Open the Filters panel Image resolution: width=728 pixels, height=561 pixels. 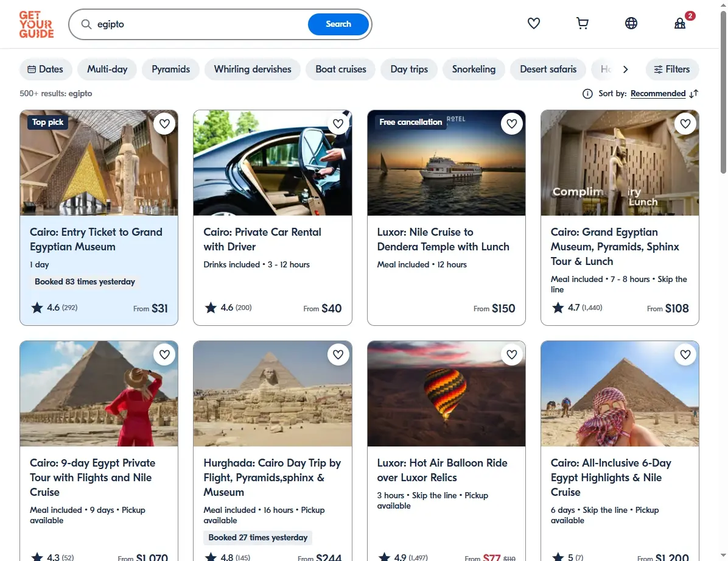(672, 69)
